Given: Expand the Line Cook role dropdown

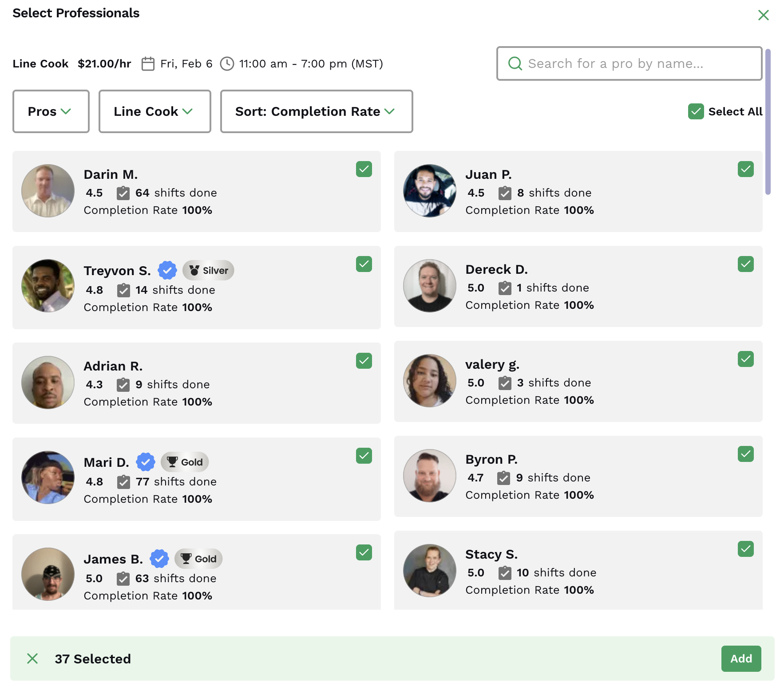Looking at the screenshot, I should click(154, 111).
